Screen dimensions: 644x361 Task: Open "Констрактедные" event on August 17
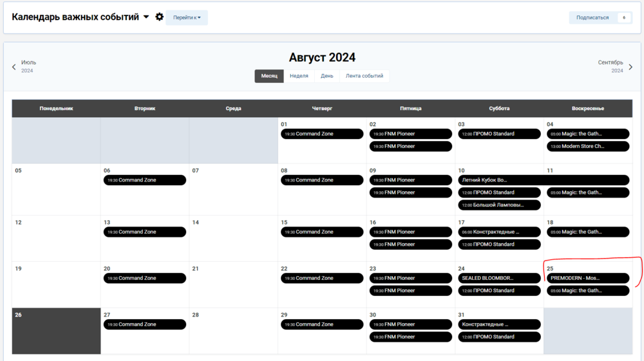499,232
